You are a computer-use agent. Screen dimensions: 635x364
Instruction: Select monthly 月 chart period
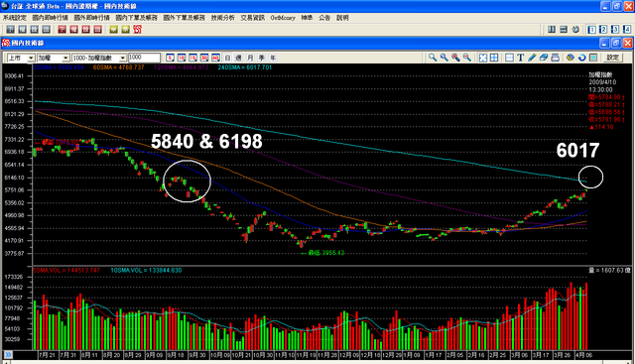tap(250, 58)
